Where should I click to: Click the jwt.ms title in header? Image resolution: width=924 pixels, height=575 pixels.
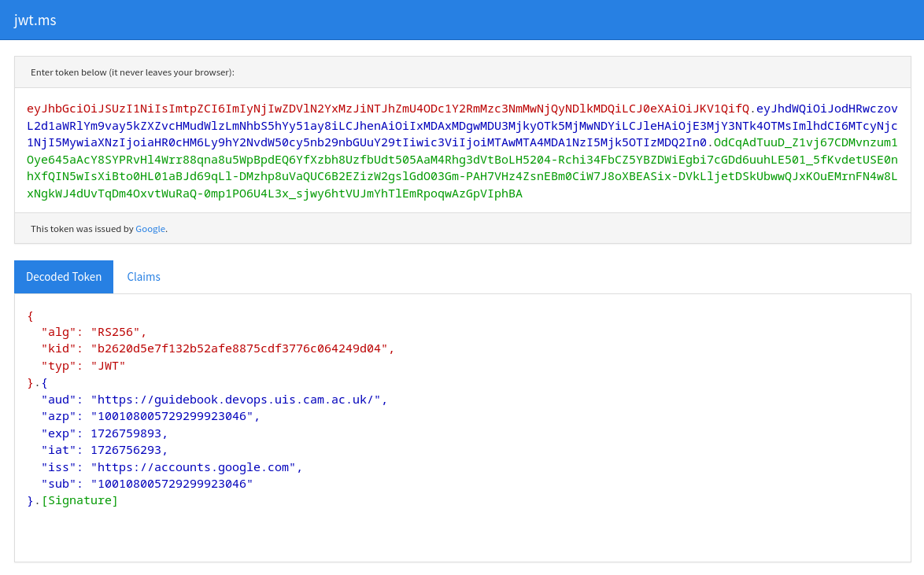[x=35, y=20]
